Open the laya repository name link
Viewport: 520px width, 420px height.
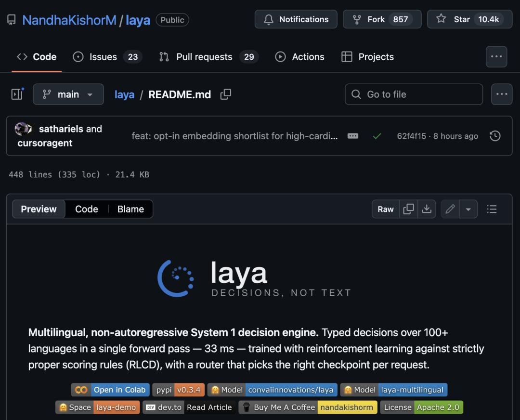(x=138, y=20)
